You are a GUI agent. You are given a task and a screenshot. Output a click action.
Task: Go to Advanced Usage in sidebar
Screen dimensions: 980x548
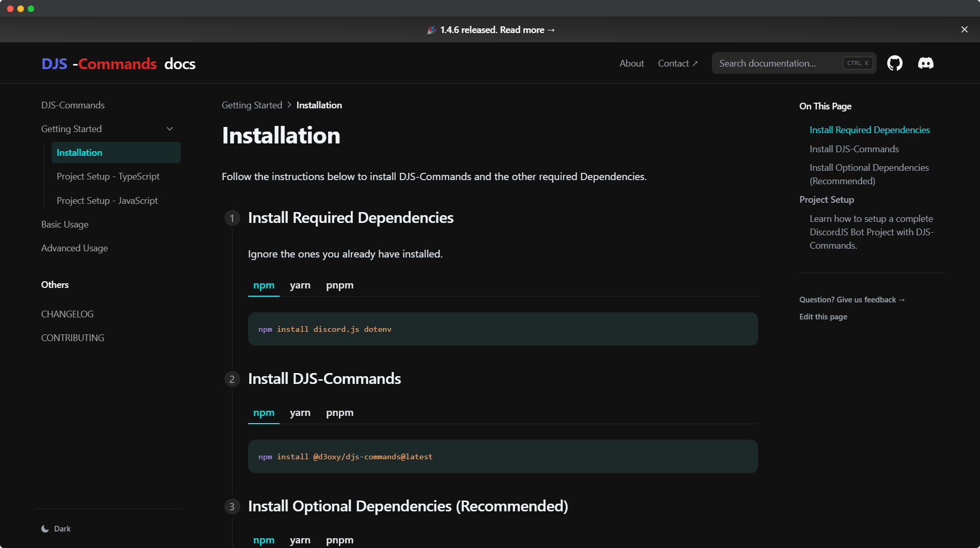[74, 248]
